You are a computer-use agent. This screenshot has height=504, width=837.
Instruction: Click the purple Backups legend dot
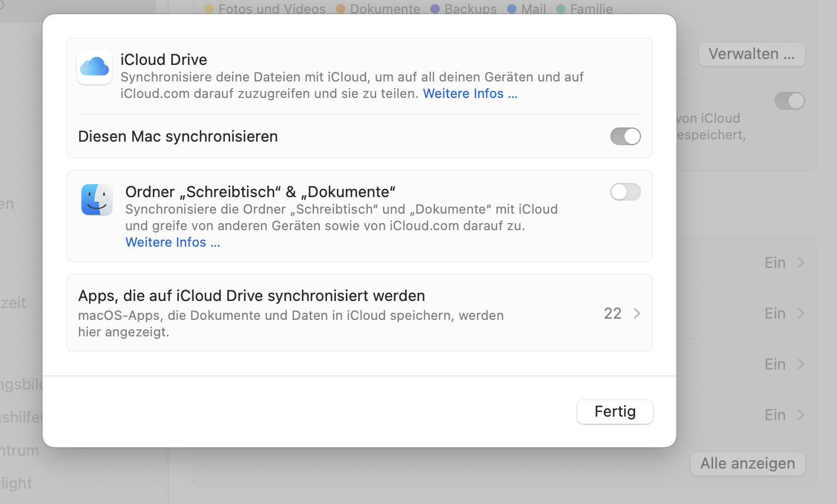(435, 9)
